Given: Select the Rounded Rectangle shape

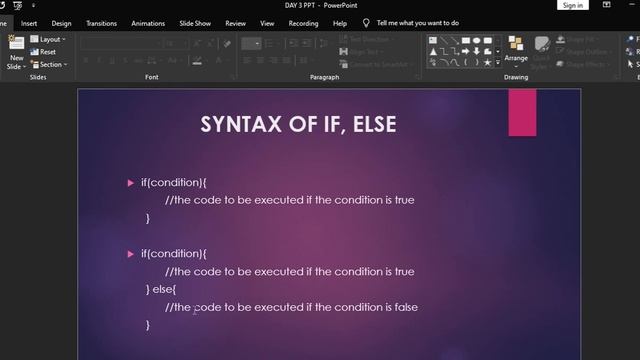Looking at the screenshot, I should tap(487, 40).
